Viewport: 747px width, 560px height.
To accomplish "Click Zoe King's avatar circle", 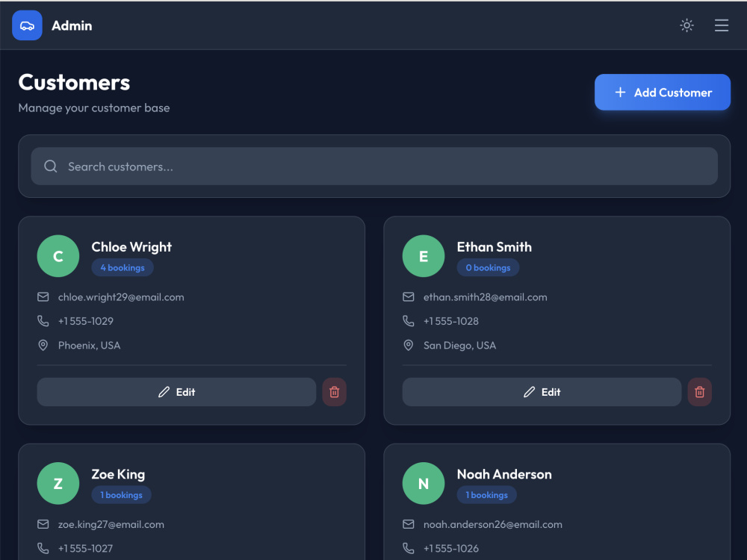I will pos(58,483).
